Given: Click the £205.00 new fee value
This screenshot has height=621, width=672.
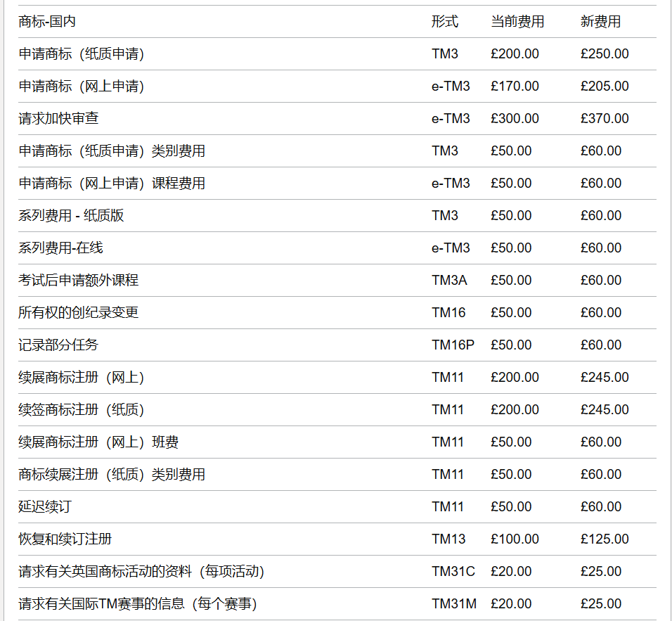Looking at the screenshot, I should (x=605, y=87).
